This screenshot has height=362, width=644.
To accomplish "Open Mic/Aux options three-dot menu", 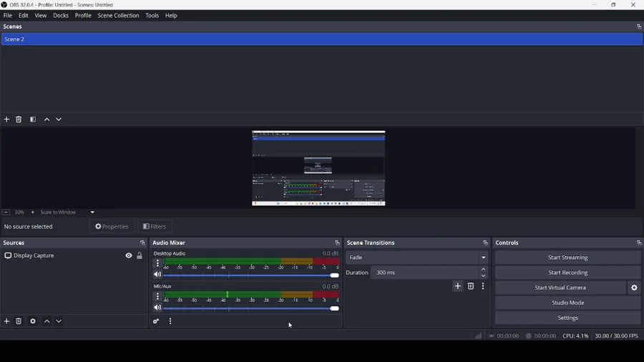I will click(157, 296).
